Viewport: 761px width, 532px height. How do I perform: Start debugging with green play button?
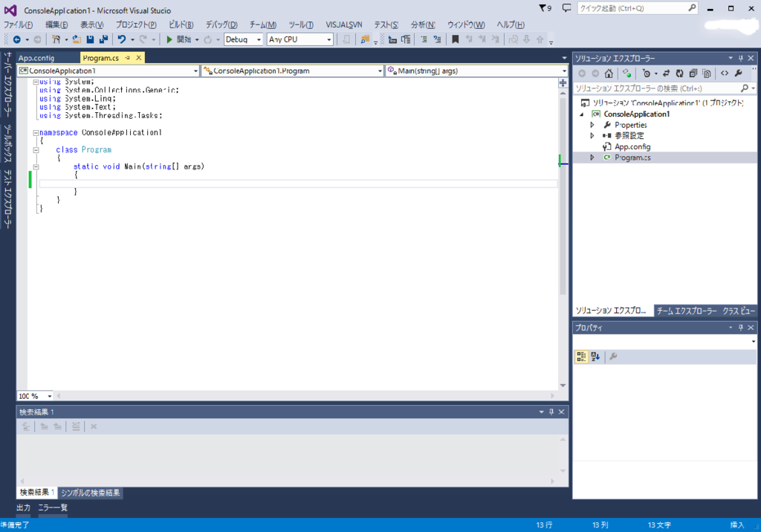click(x=169, y=39)
